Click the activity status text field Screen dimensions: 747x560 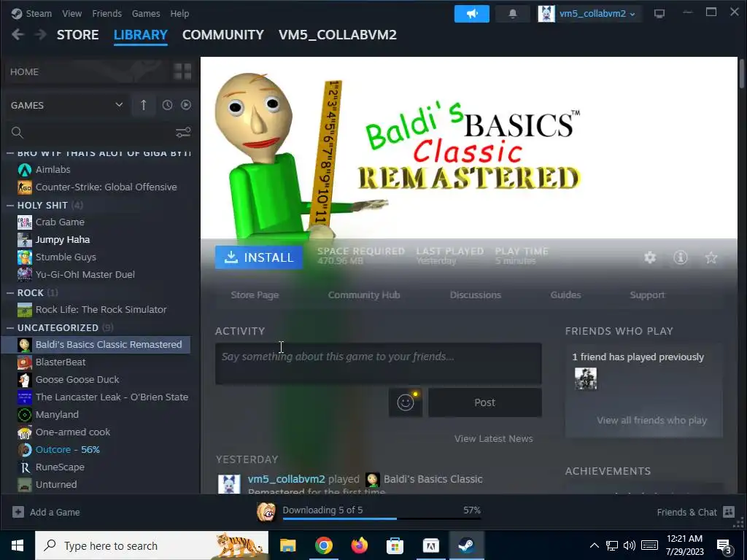click(379, 363)
